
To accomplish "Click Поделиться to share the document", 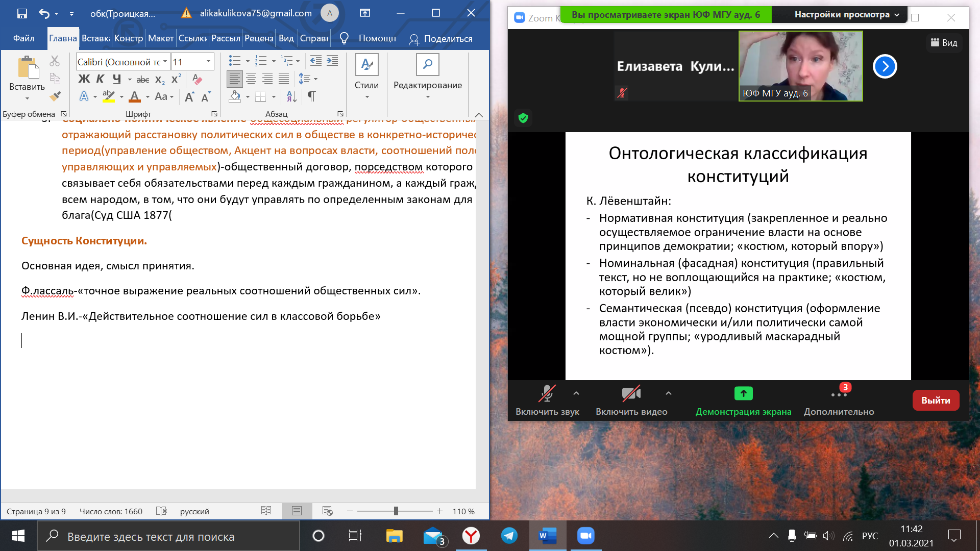I will [441, 39].
